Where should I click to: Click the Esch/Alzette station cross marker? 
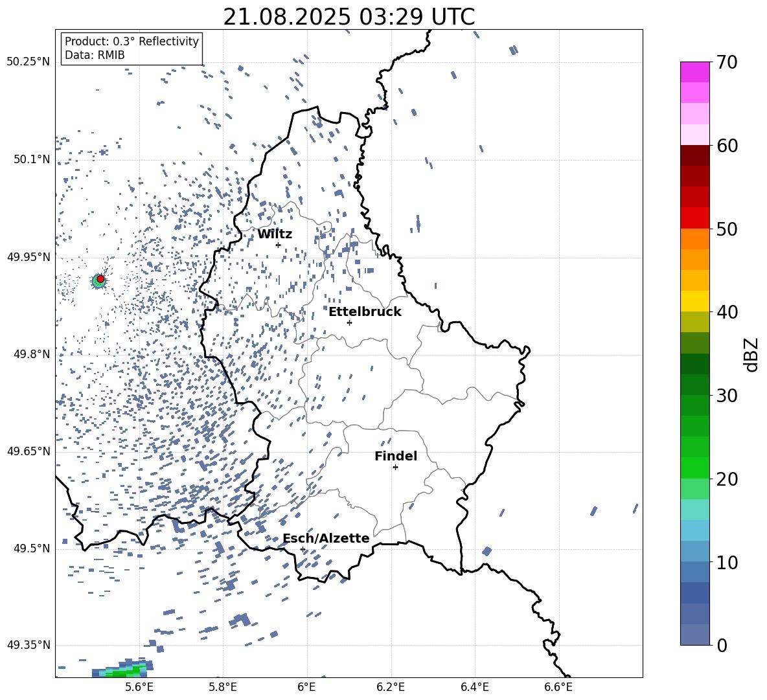(x=303, y=549)
